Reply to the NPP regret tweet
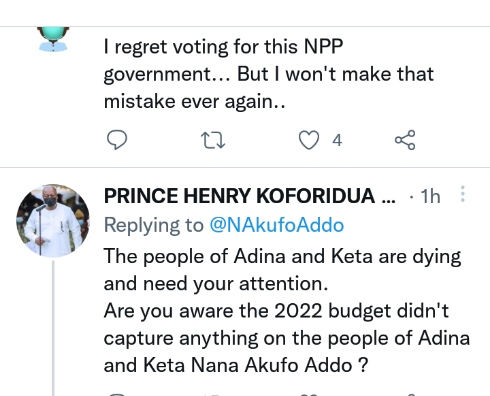Screen dimensions: 490x396 point(117,140)
